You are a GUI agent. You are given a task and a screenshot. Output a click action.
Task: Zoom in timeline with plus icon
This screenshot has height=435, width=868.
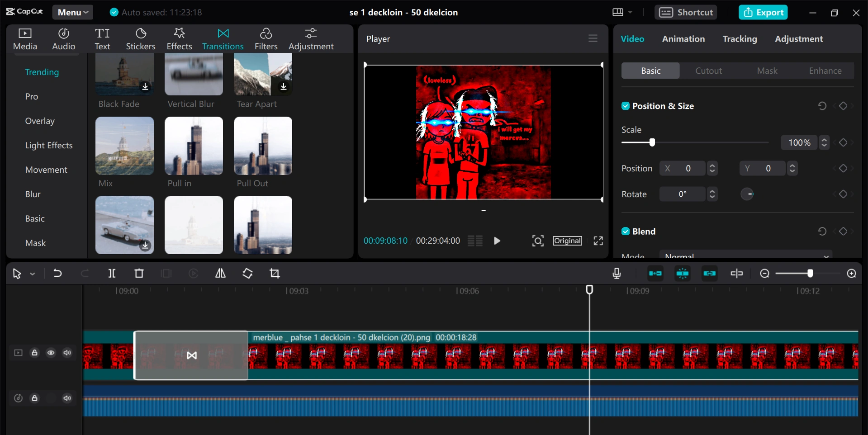pos(851,274)
